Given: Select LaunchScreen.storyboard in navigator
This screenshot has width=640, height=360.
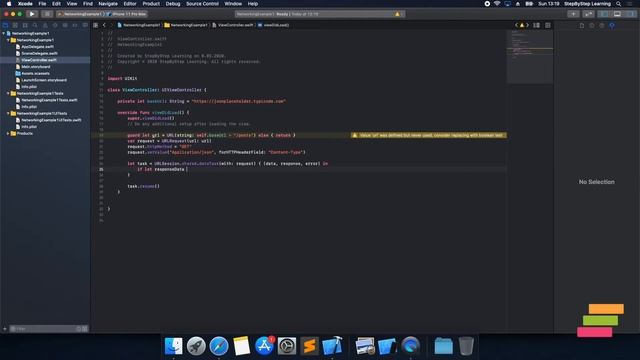Looking at the screenshot, I should click(44, 80).
